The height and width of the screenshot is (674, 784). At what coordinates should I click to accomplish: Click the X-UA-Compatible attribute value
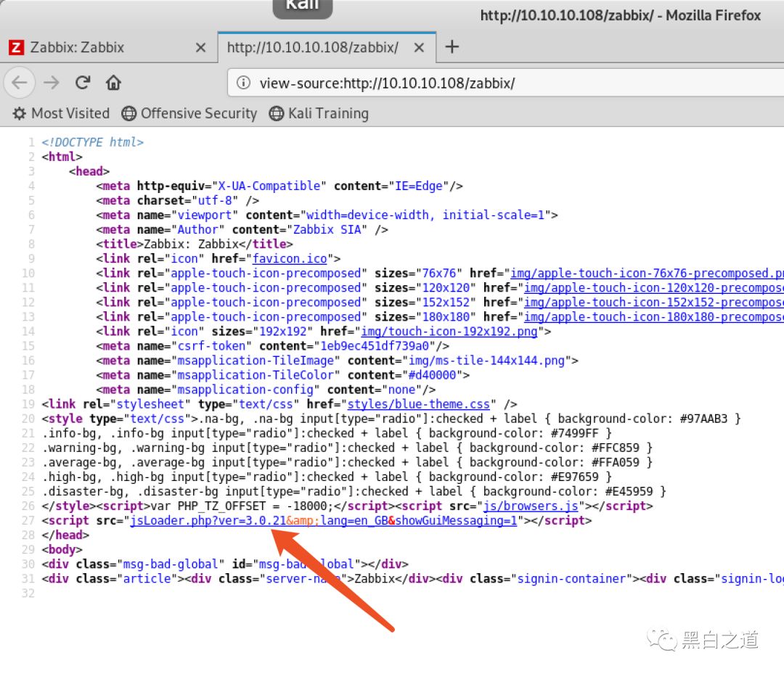point(269,186)
